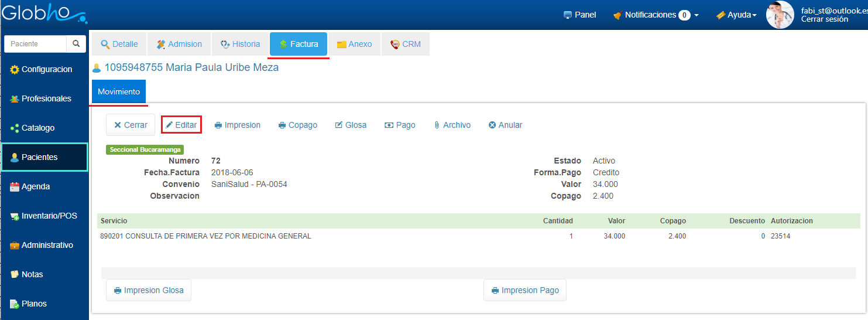The image size is (868, 320).
Task: Click the user profile avatar photo
Action: tap(780, 15)
